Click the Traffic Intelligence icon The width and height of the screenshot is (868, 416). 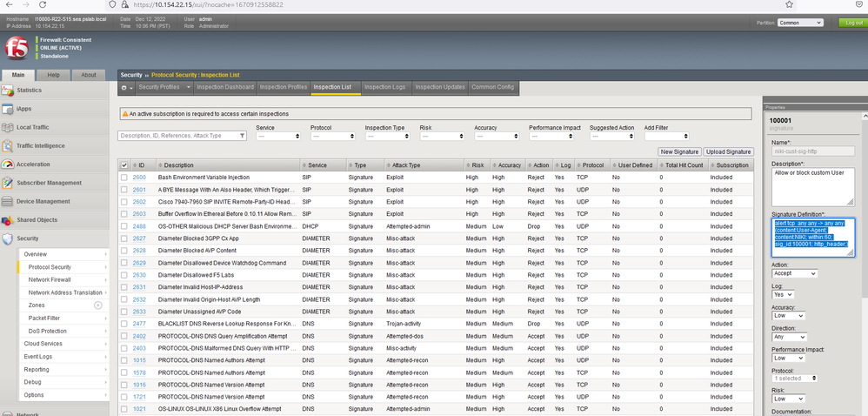pos(9,145)
